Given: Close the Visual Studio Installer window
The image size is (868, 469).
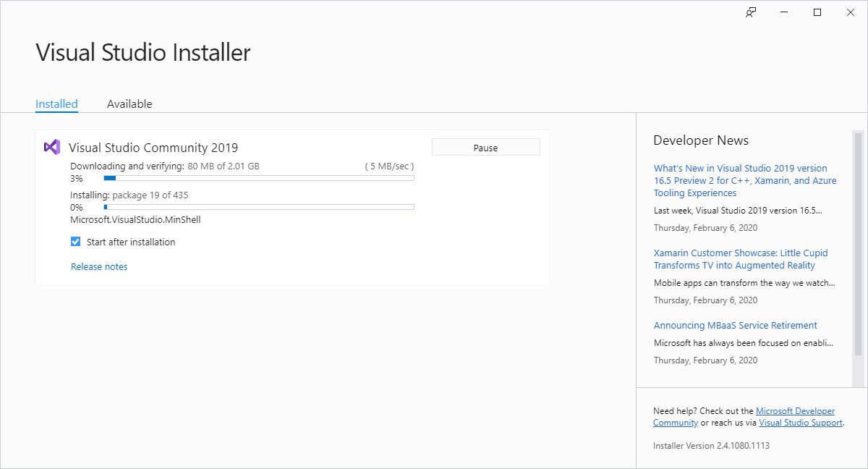Looking at the screenshot, I should coord(850,12).
